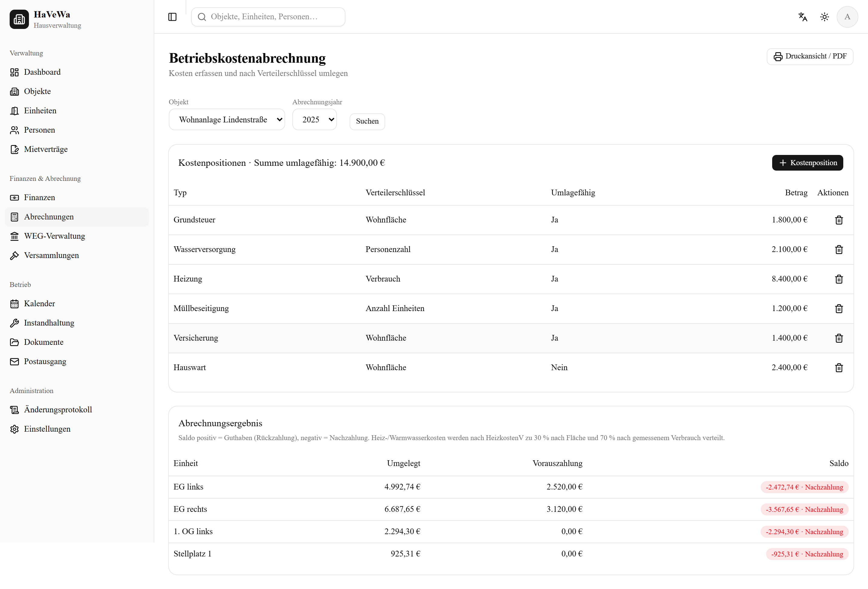
Task: Select the Grundsteuer row name
Action: pyautogui.click(x=194, y=220)
